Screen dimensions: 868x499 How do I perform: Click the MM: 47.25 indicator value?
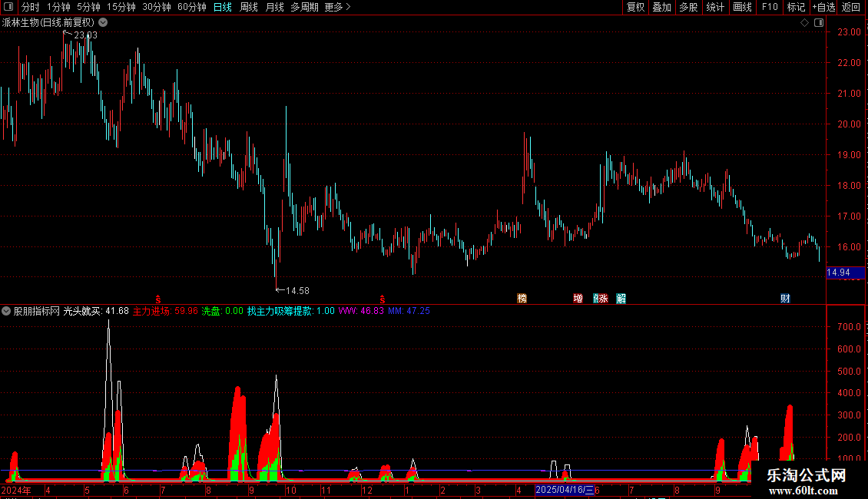[409, 312]
